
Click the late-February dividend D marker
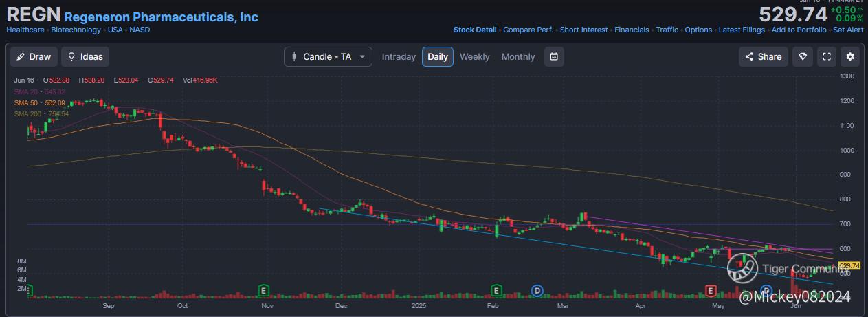coord(537,290)
